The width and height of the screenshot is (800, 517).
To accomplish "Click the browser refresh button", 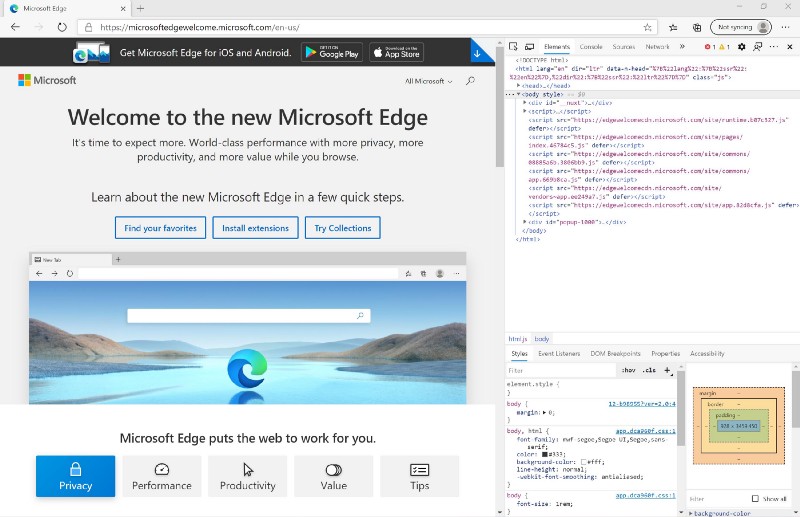I will tap(62, 27).
